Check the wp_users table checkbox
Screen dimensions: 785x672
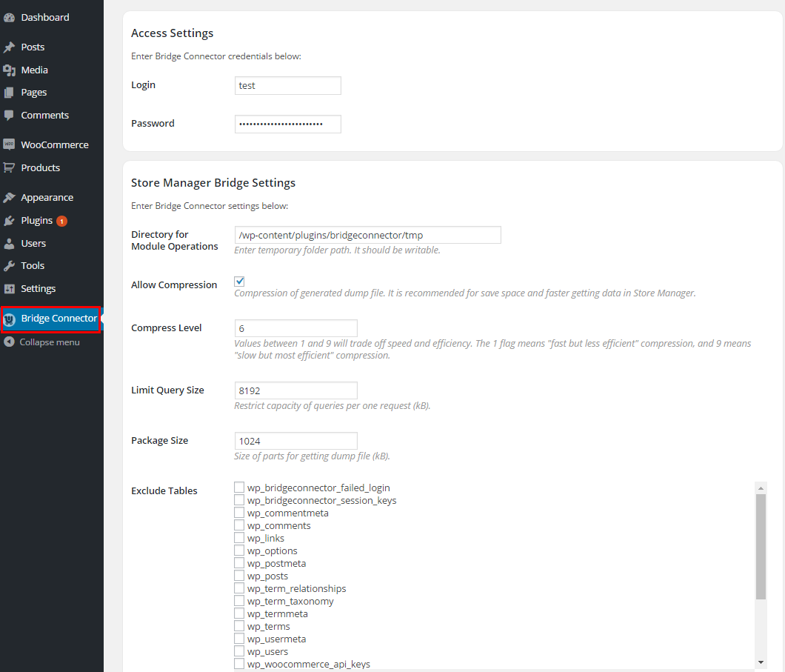pos(238,651)
